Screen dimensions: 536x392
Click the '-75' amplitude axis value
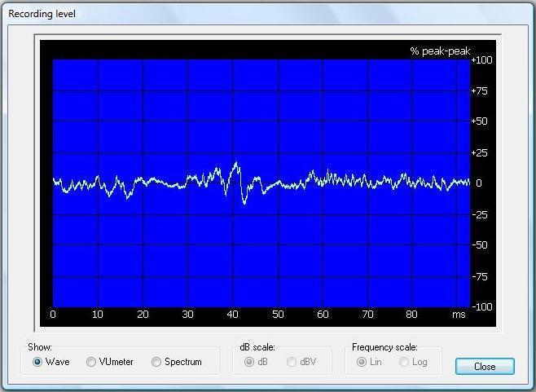pyautogui.click(x=480, y=276)
